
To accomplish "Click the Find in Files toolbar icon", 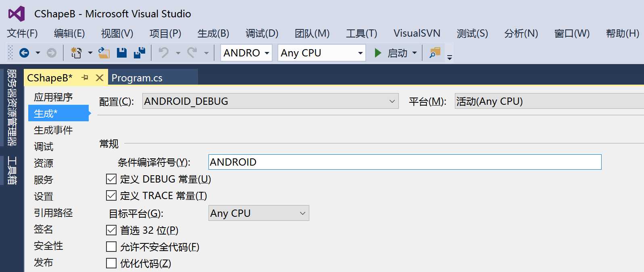I will click(435, 53).
